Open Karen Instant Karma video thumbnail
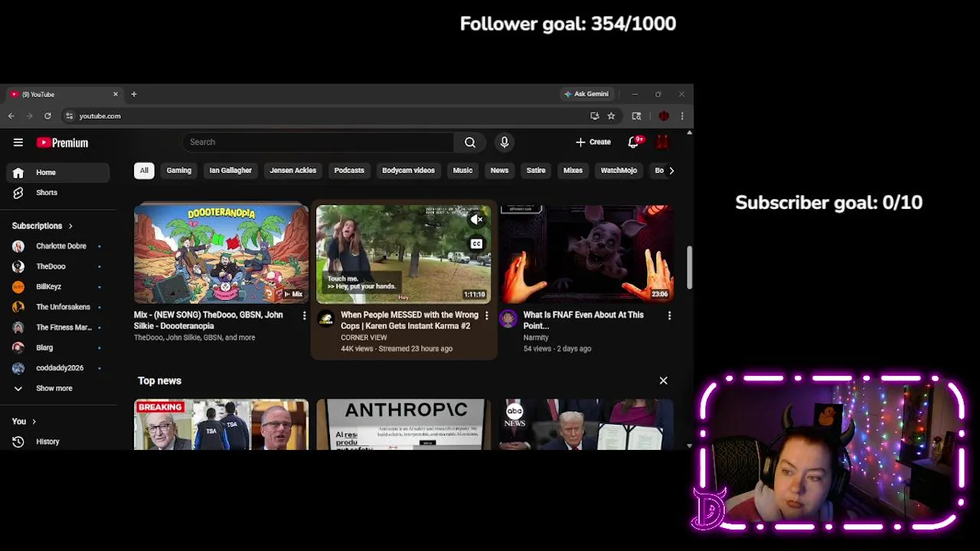The image size is (980, 551). click(x=403, y=254)
